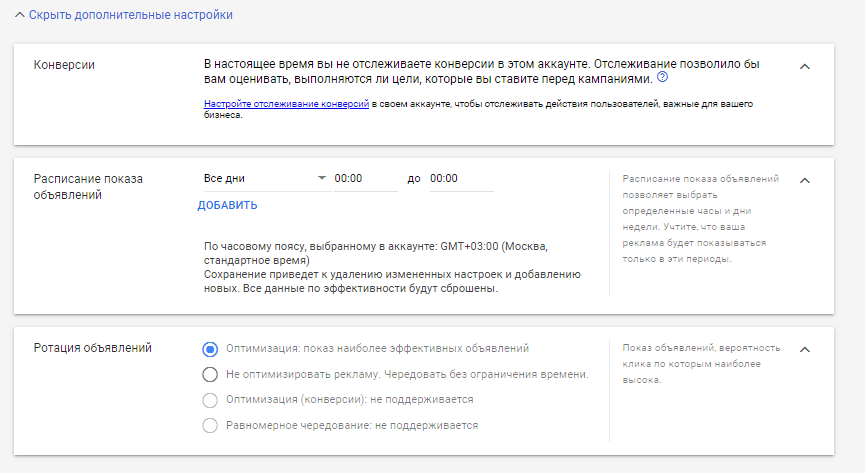This screenshot has width=865, height=473.
Task: Click the start time field before 'до'
Action: click(x=366, y=179)
